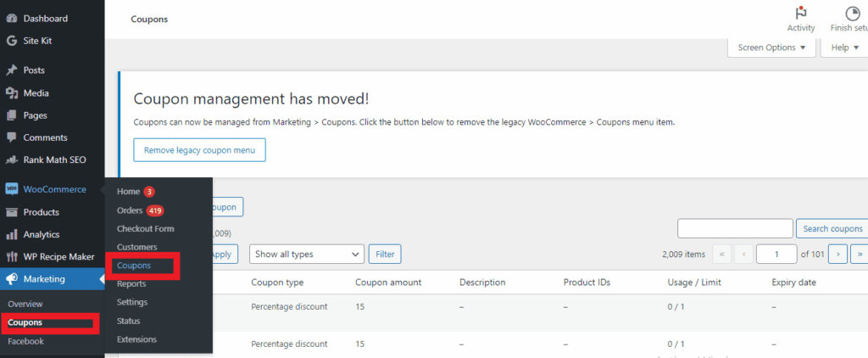Open Settings in WooCommerce flyout

[131, 303]
